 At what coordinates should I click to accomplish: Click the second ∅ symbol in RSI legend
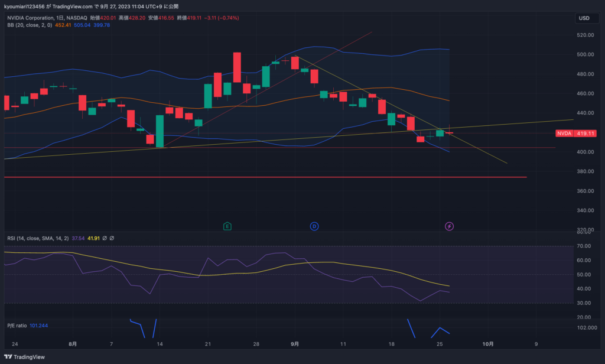point(112,238)
